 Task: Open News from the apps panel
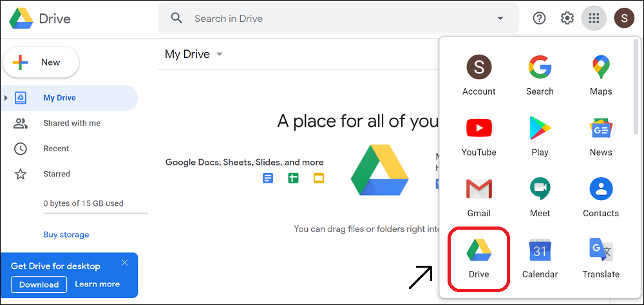pyautogui.click(x=601, y=136)
